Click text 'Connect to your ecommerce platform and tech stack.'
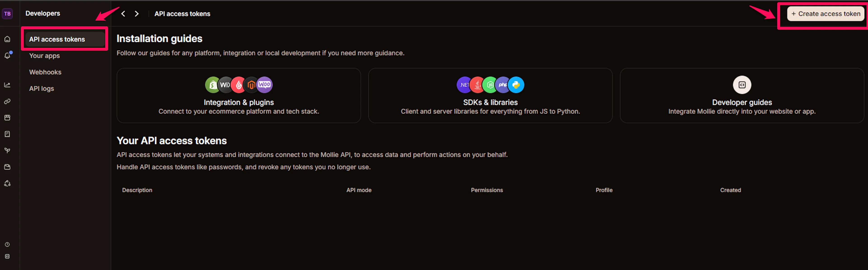 click(238, 111)
